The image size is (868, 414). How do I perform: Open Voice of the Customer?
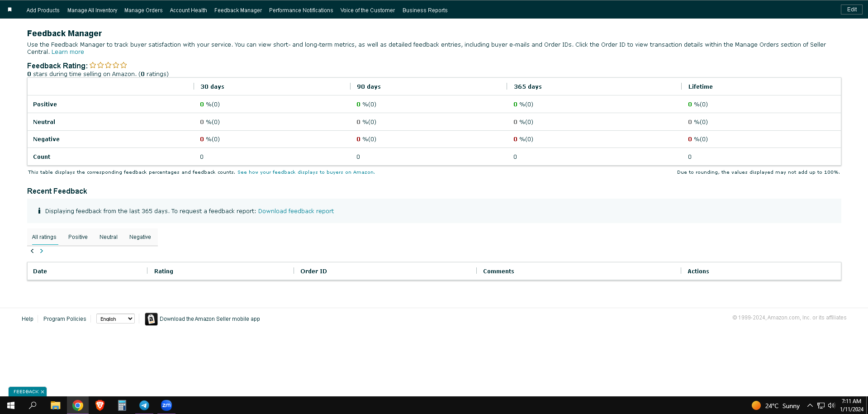[368, 10]
